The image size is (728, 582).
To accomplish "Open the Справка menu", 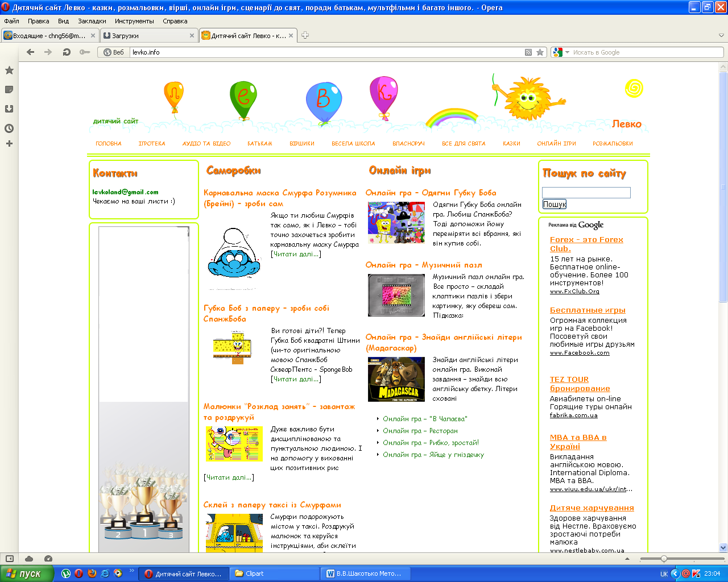I will point(175,21).
